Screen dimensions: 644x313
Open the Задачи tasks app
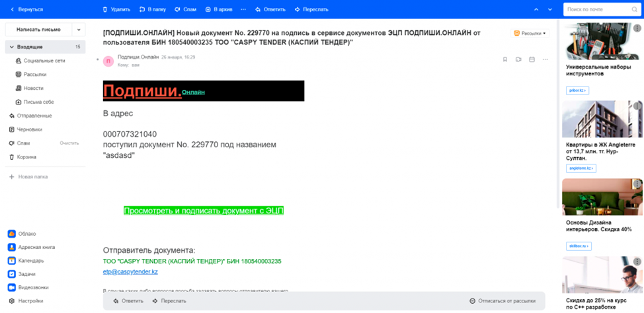coord(22,274)
